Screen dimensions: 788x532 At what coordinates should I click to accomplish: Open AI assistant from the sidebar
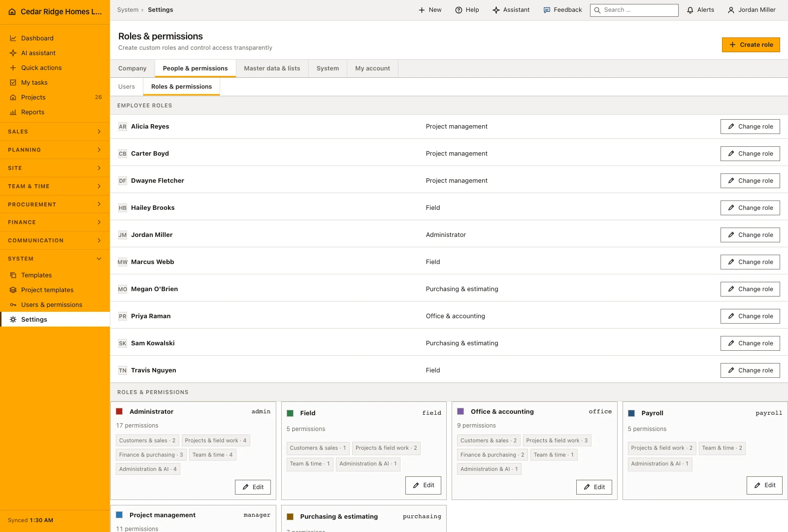(x=55, y=53)
